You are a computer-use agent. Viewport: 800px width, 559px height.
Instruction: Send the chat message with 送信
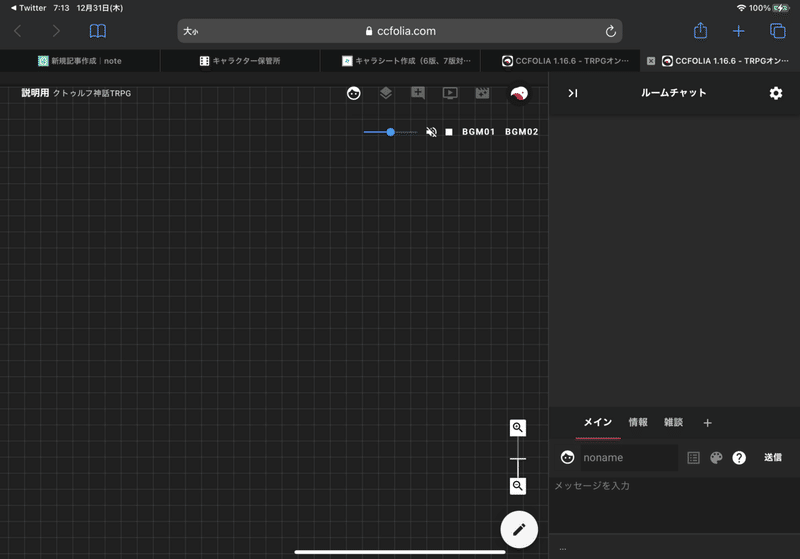click(773, 458)
